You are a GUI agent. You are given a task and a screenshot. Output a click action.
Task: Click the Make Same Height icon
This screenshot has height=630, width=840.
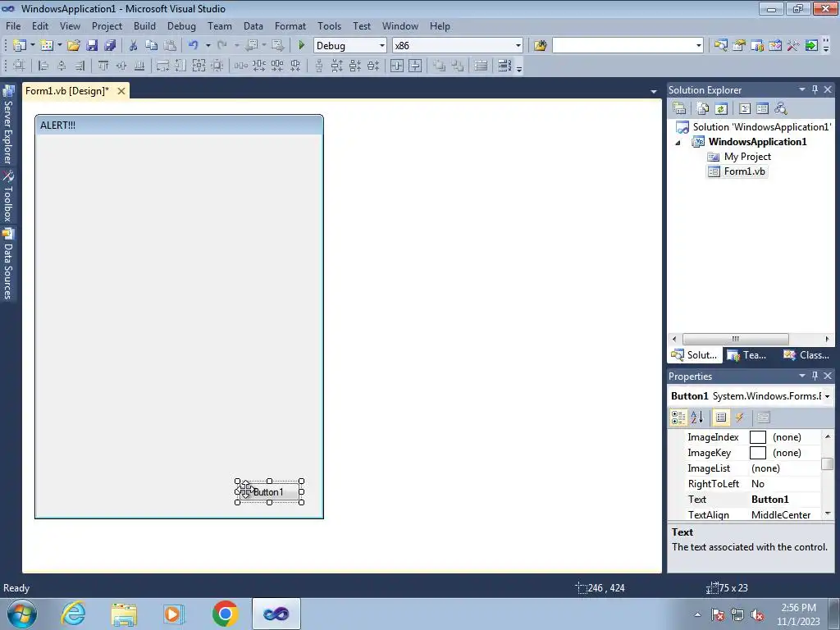click(x=180, y=66)
